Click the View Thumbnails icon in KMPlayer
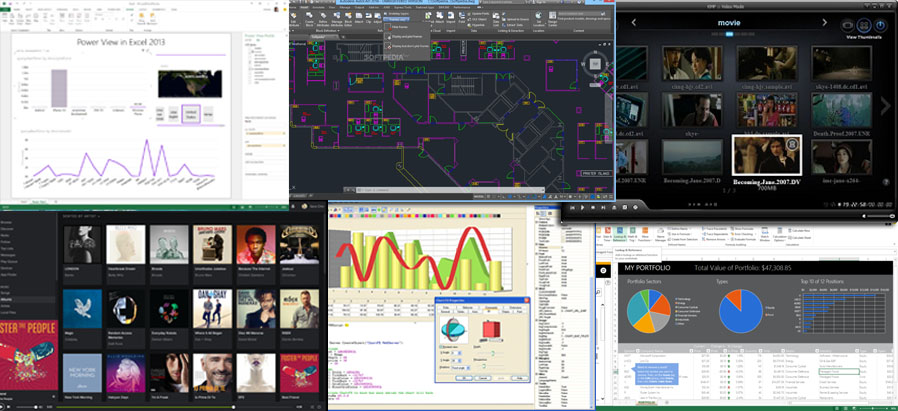The image size is (898, 411). pos(864,25)
